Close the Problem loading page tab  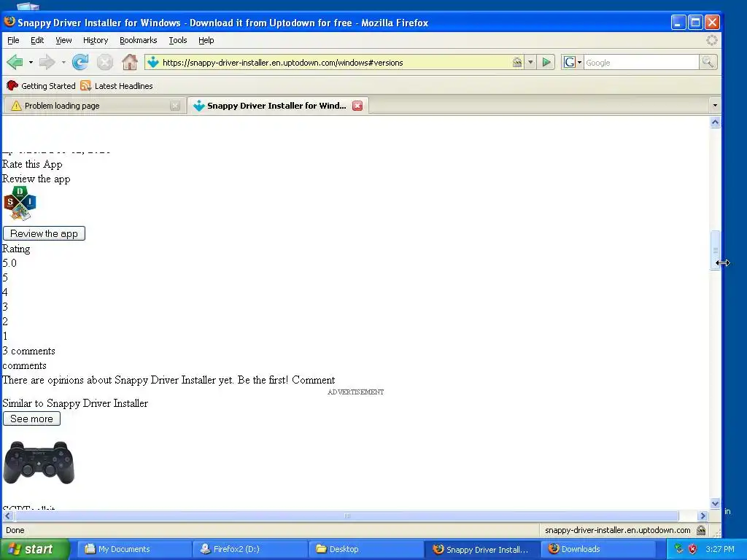(x=175, y=106)
